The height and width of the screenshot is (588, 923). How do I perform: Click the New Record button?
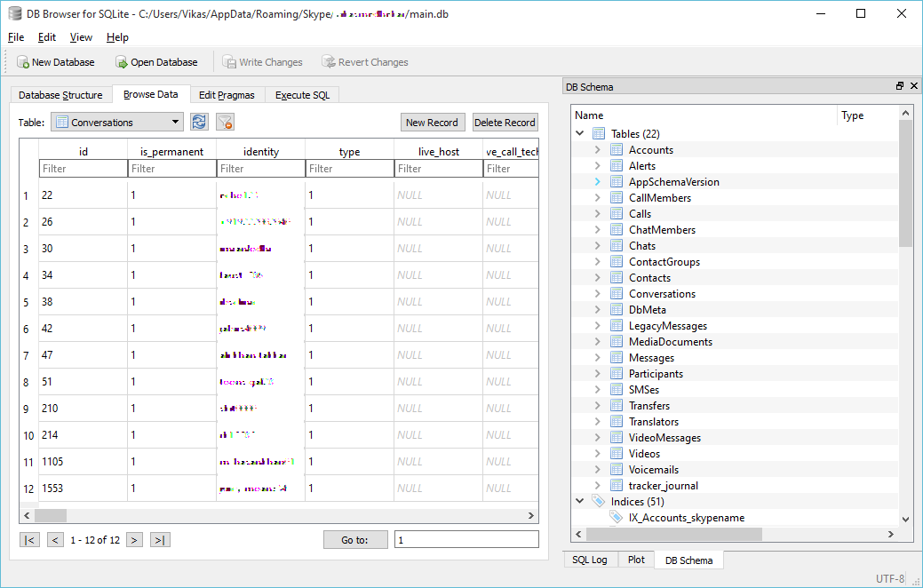[x=432, y=123]
